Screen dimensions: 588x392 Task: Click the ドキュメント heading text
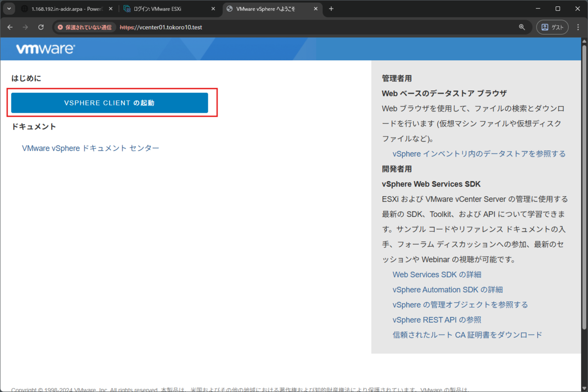tap(34, 127)
